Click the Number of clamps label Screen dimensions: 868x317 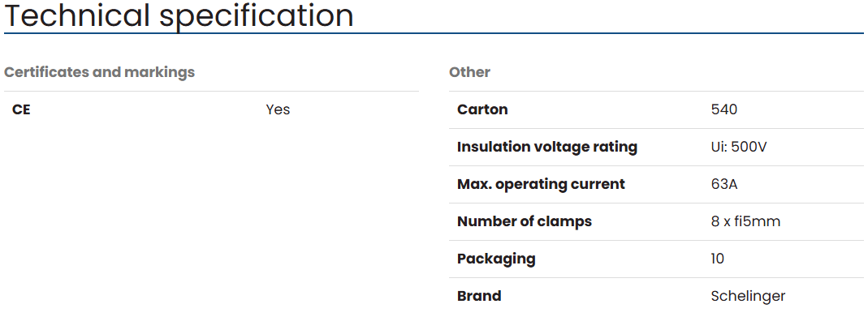click(525, 221)
